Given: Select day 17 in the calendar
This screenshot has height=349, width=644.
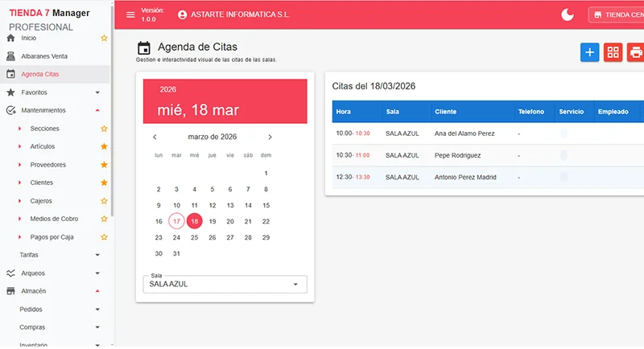Looking at the screenshot, I should pos(176,221).
